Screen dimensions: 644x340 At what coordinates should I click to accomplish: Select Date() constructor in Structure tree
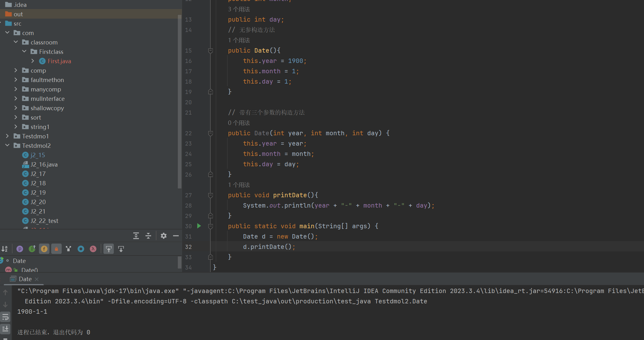(29, 270)
